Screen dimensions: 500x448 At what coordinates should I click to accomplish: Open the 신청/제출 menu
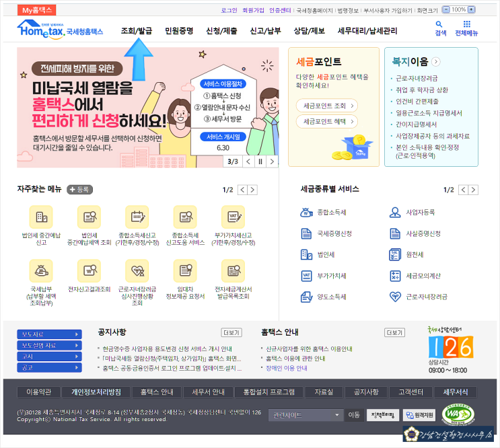click(x=221, y=31)
